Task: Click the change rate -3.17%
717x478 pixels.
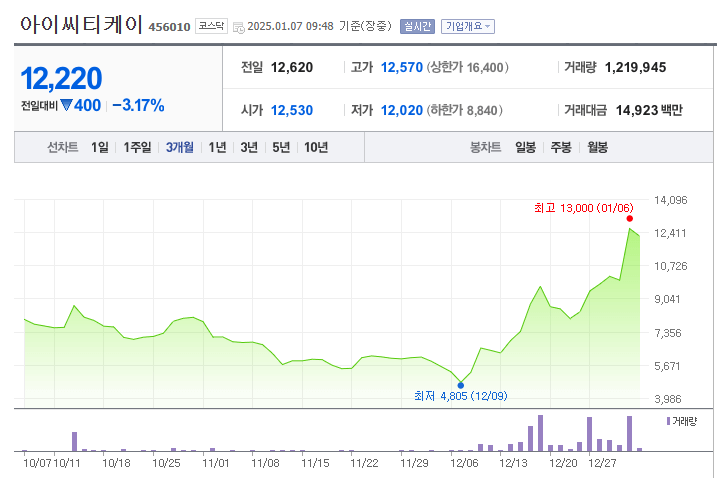Action: click(x=138, y=105)
